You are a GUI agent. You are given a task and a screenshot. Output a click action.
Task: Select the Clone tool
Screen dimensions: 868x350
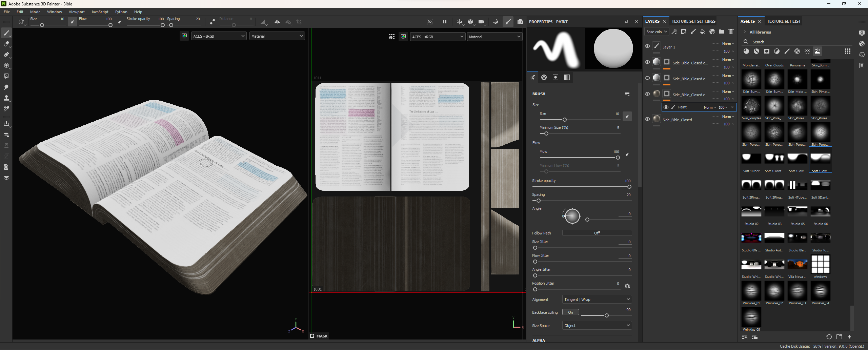pos(6,98)
